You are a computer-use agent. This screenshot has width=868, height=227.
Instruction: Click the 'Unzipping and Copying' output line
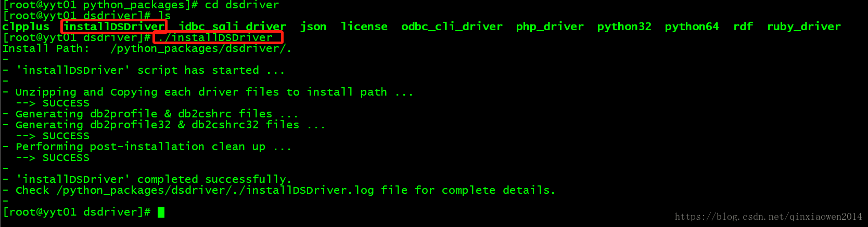214,92
